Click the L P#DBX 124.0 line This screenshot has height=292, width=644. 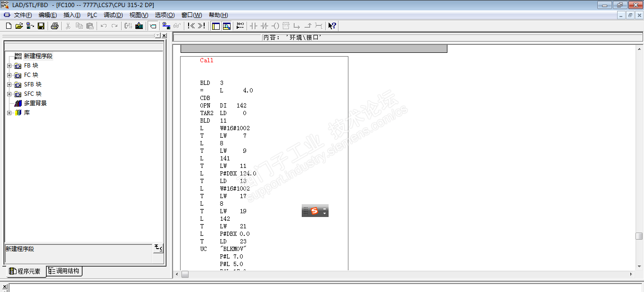pyautogui.click(x=228, y=174)
